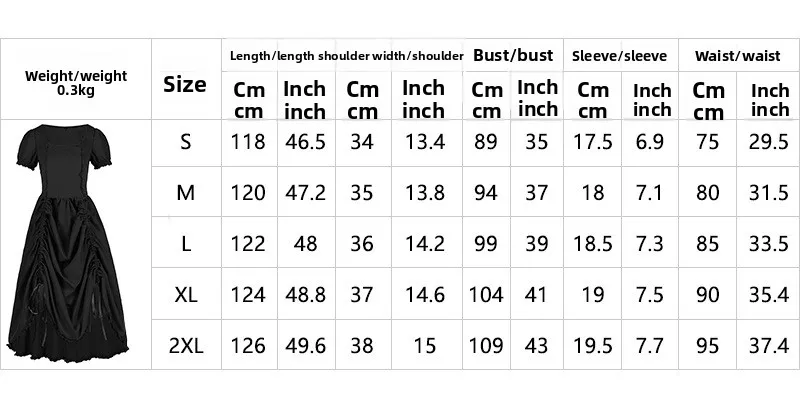Select the XL size row label
Image resolution: width=800 pixels, height=414 pixels.
click(x=185, y=295)
